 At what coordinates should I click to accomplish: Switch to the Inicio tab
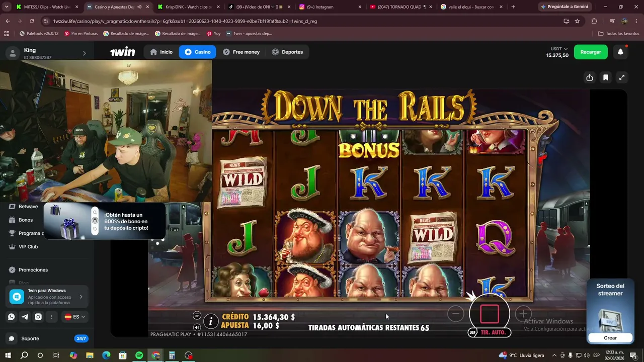161,52
